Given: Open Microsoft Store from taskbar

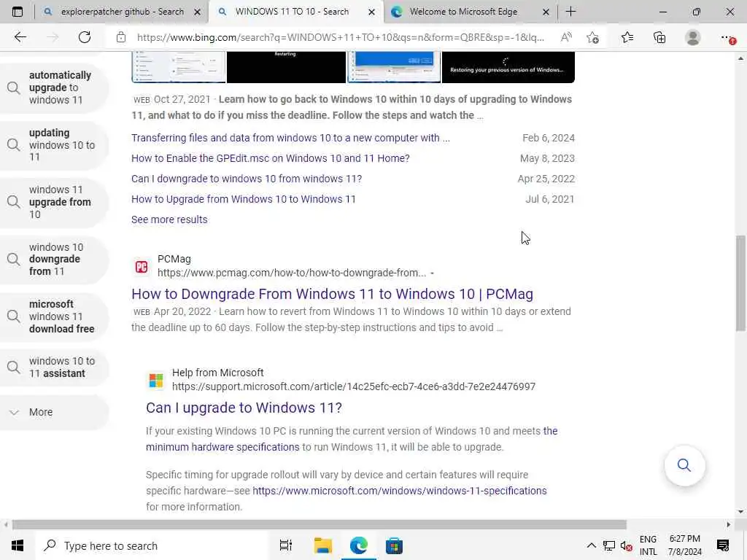Looking at the screenshot, I should tap(394, 545).
